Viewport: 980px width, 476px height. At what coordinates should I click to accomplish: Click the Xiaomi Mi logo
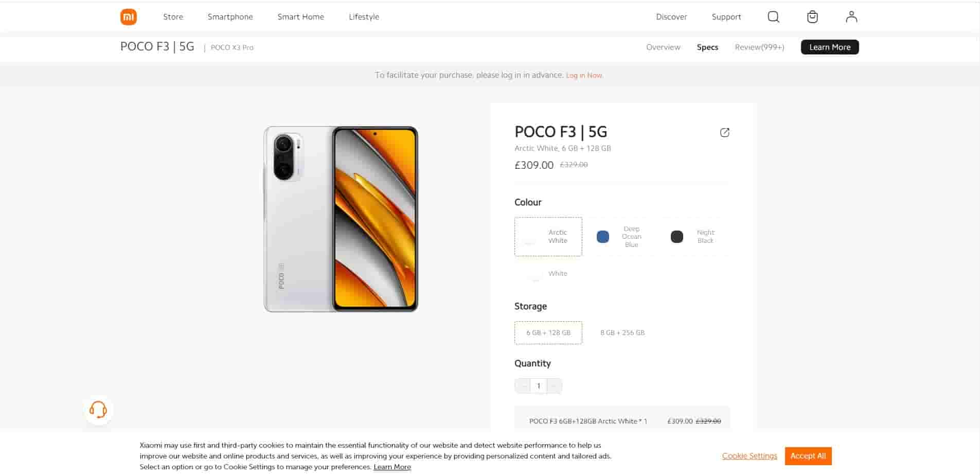(x=128, y=16)
